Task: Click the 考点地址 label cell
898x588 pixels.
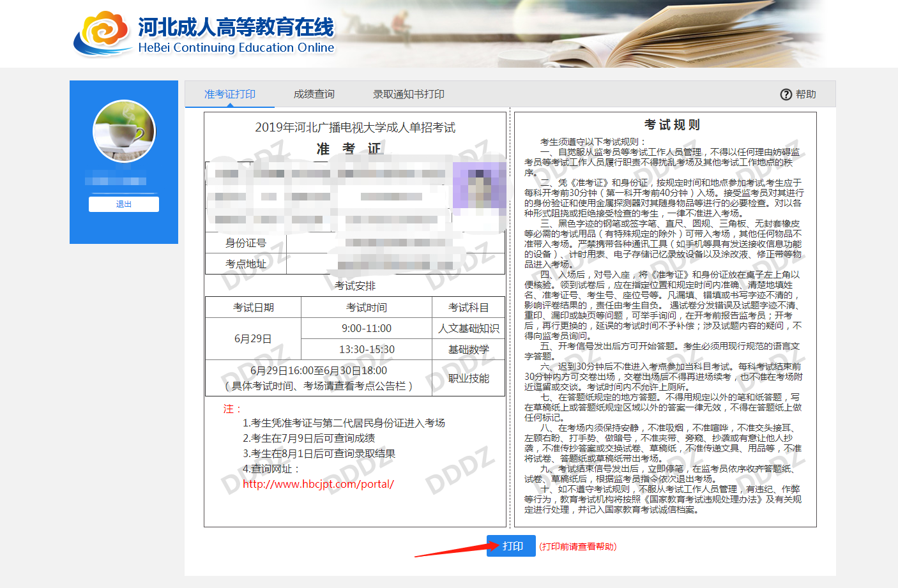Action: tap(246, 264)
